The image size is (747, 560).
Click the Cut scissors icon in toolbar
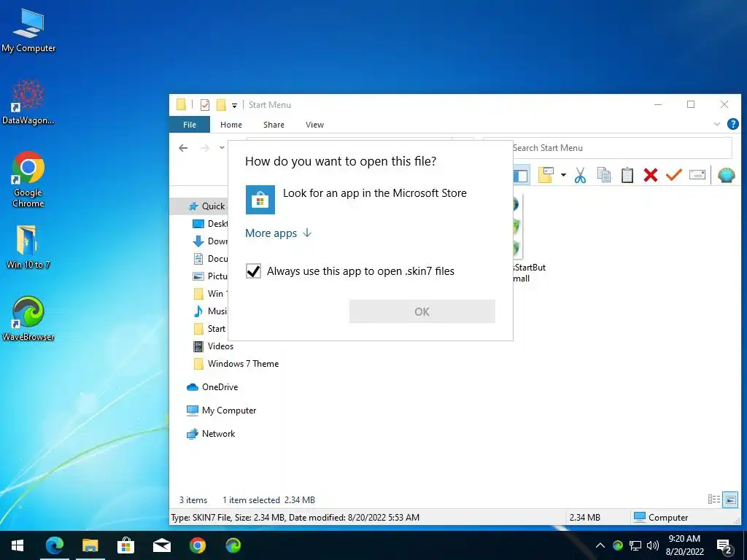coord(580,175)
